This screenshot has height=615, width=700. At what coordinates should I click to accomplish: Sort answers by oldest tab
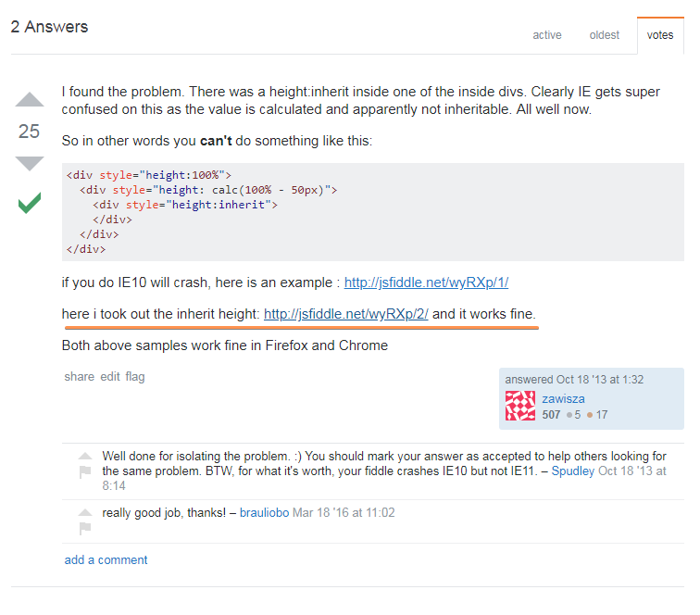[x=605, y=35]
